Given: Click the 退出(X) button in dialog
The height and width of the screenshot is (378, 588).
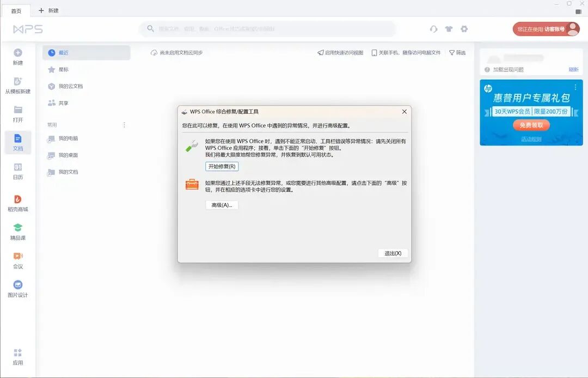Looking at the screenshot, I should (x=393, y=253).
